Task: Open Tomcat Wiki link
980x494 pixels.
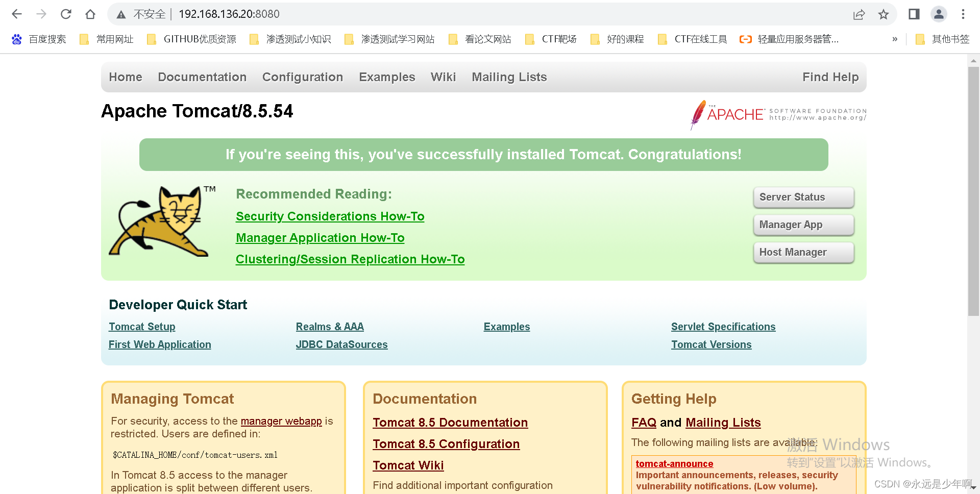Action: pyautogui.click(x=408, y=465)
